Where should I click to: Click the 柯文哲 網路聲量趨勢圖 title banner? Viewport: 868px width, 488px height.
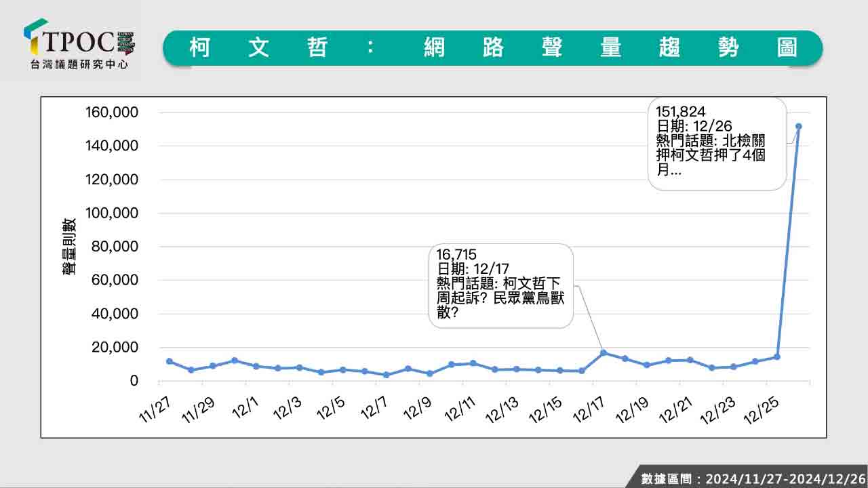pyautogui.click(x=492, y=48)
